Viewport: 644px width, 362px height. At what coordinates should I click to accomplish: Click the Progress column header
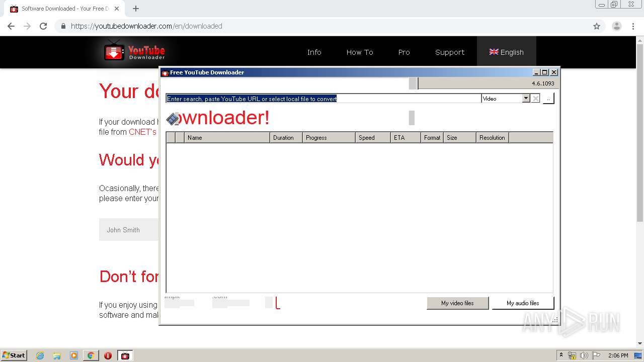[329, 138]
